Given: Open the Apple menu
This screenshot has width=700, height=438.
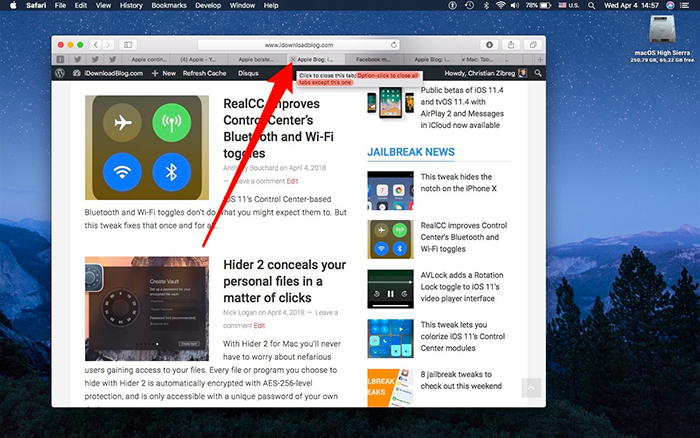Looking at the screenshot, I should pos(13,5).
